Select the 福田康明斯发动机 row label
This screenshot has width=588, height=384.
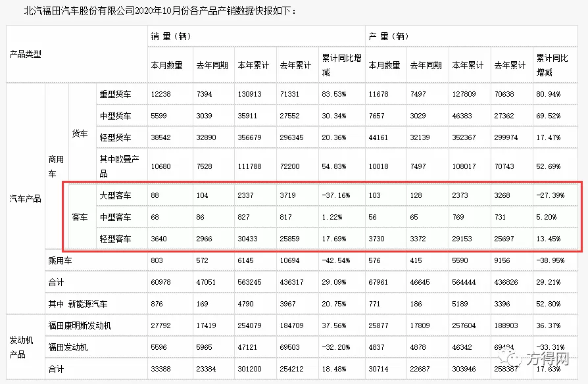tap(80, 325)
